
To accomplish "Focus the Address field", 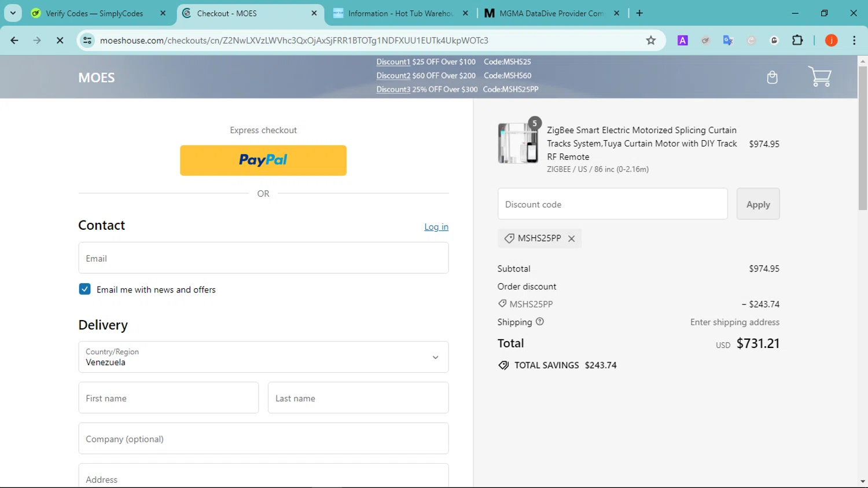I will 263,476.
